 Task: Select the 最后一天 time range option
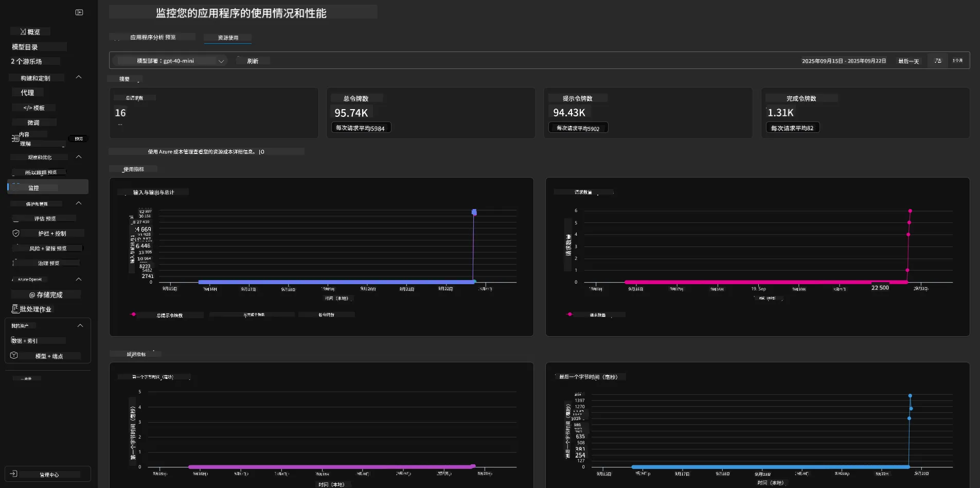tap(908, 61)
